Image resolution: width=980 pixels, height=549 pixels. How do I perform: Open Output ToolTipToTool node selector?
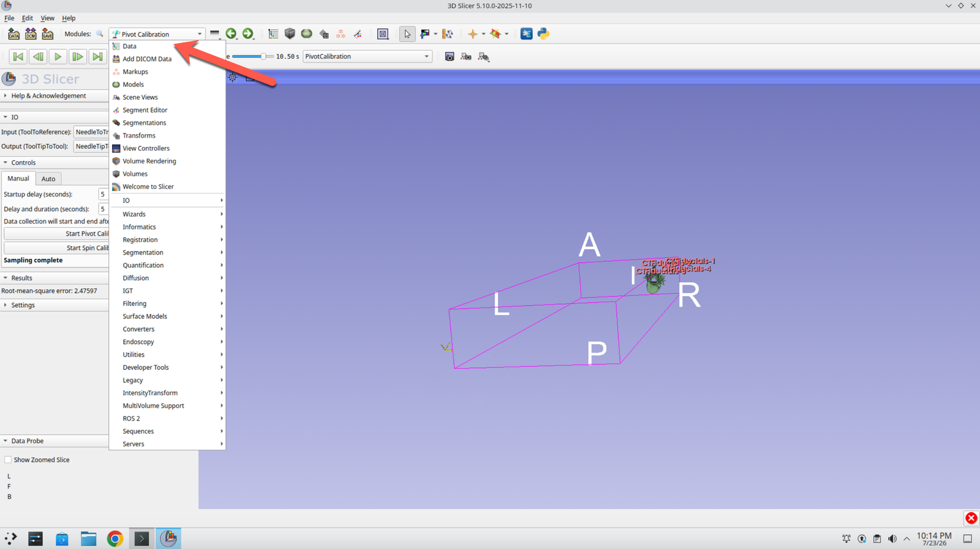point(91,146)
